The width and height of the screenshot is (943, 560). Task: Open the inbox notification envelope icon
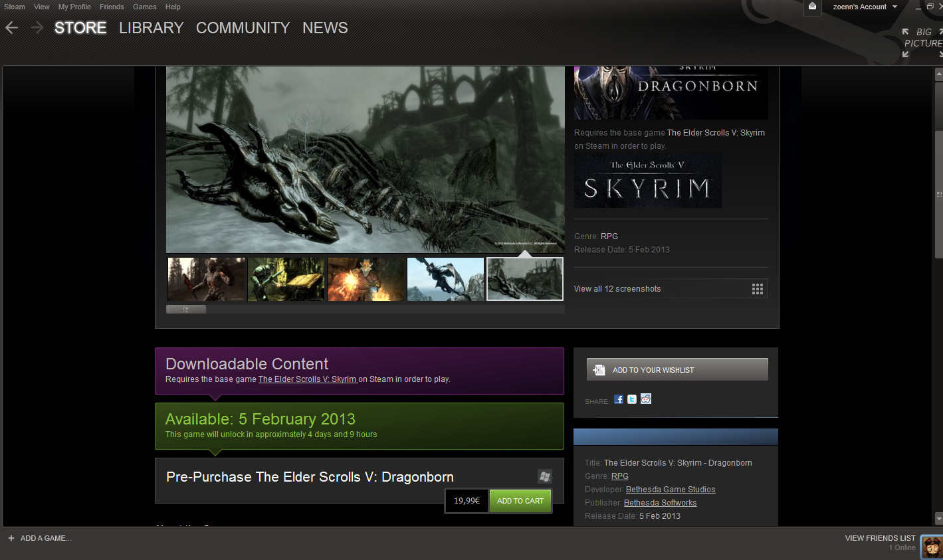[x=812, y=7]
